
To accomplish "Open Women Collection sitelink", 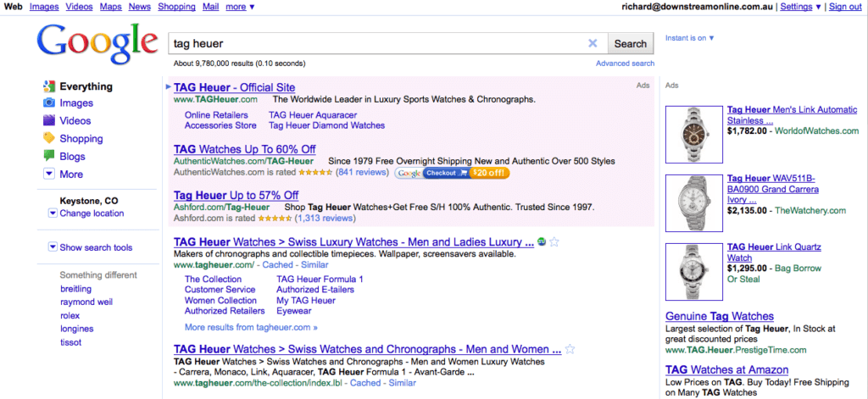I will 221,301.
